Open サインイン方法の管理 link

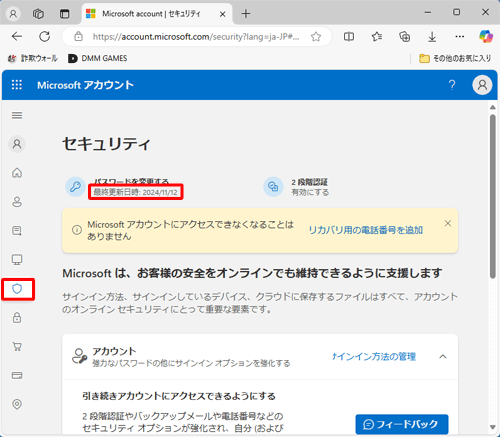click(374, 357)
